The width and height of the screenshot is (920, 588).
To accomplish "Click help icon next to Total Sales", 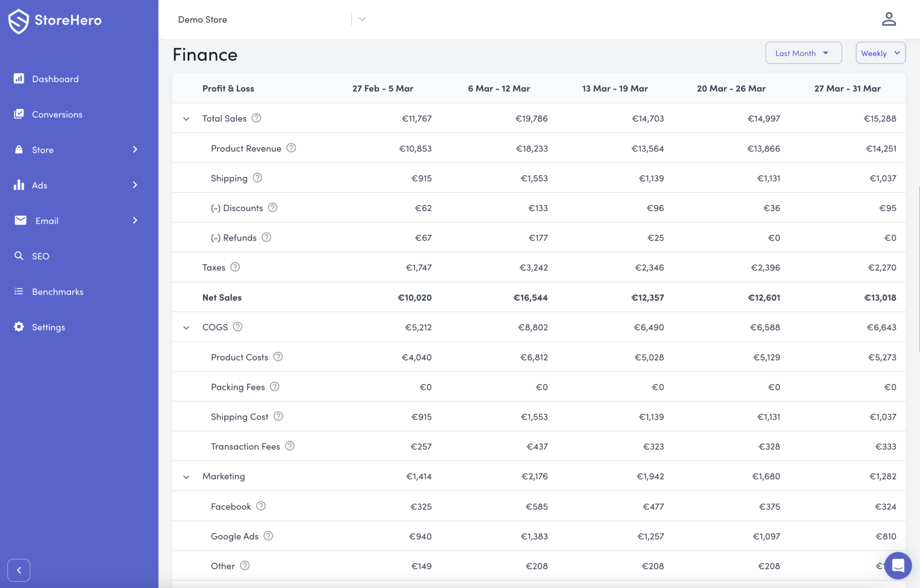I will (x=256, y=118).
